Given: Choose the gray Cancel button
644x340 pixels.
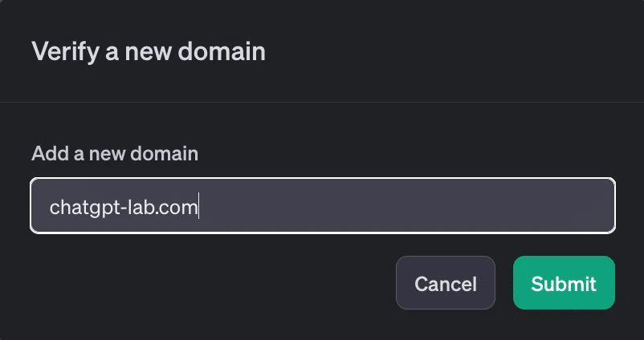Looking at the screenshot, I should point(445,283).
